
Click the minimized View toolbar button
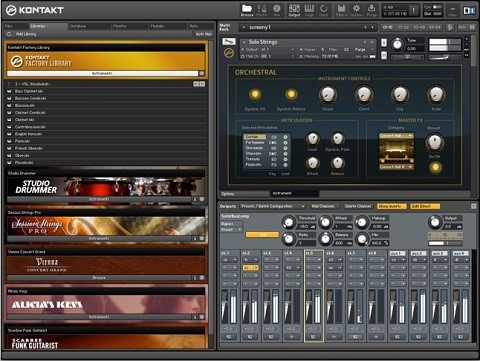tap(453, 11)
